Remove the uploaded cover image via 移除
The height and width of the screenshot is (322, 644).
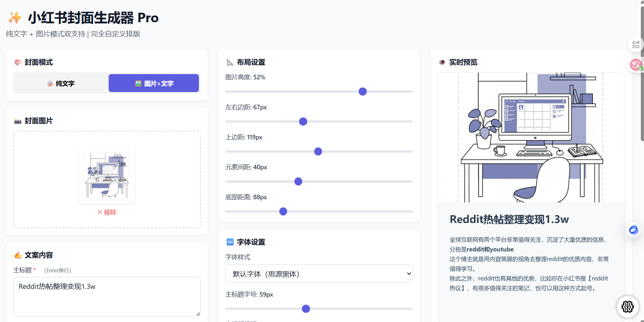[x=107, y=212]
